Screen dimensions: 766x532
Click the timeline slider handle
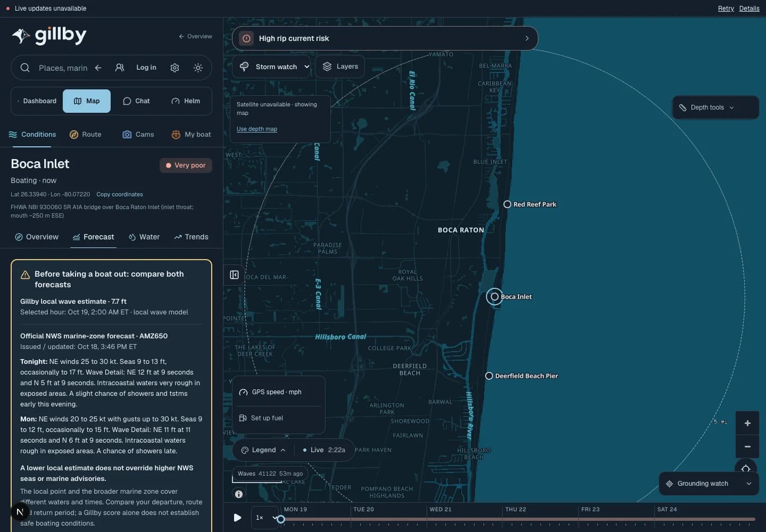pos(281,519)
